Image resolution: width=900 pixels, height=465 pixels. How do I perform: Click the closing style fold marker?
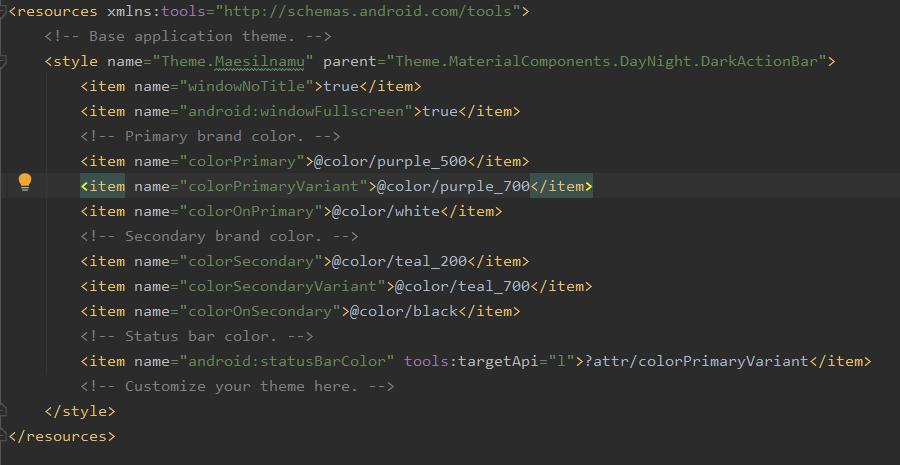tap(3, 411)
